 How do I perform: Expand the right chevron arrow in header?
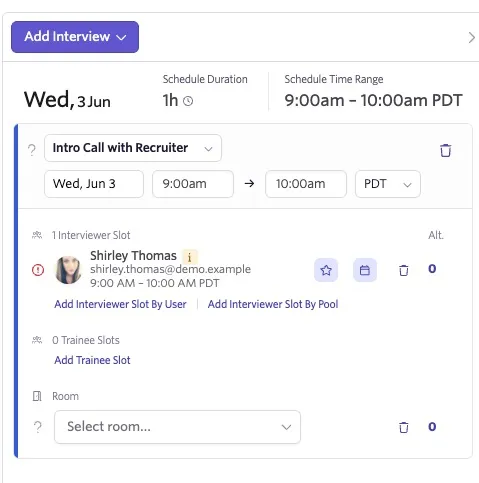pos(471,38)
